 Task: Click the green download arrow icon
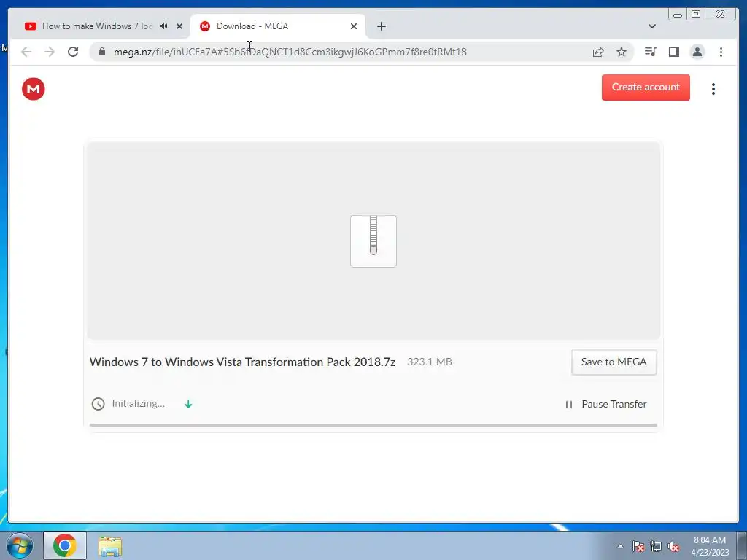(188, 404)
